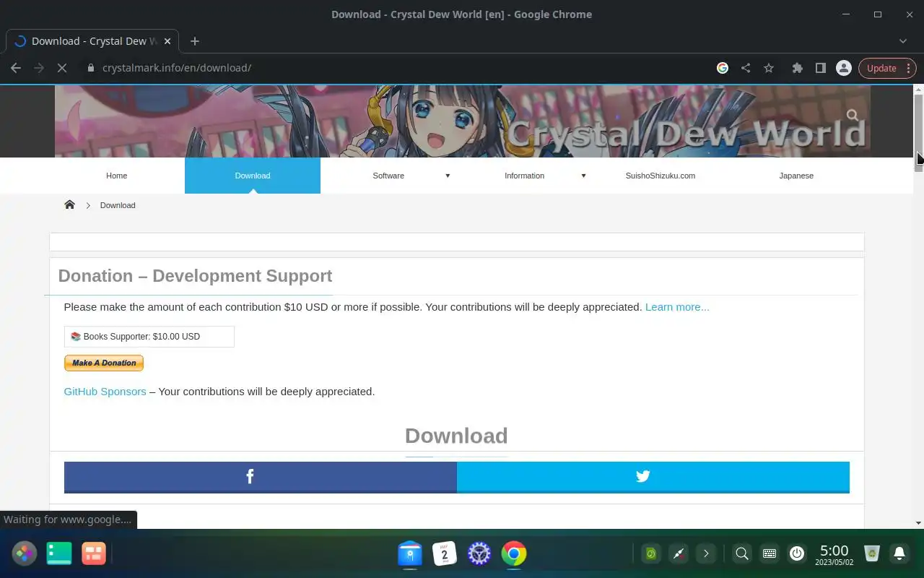Follow the Learn more link
Viewport: 924px width, 578px height.
(677, 307)
